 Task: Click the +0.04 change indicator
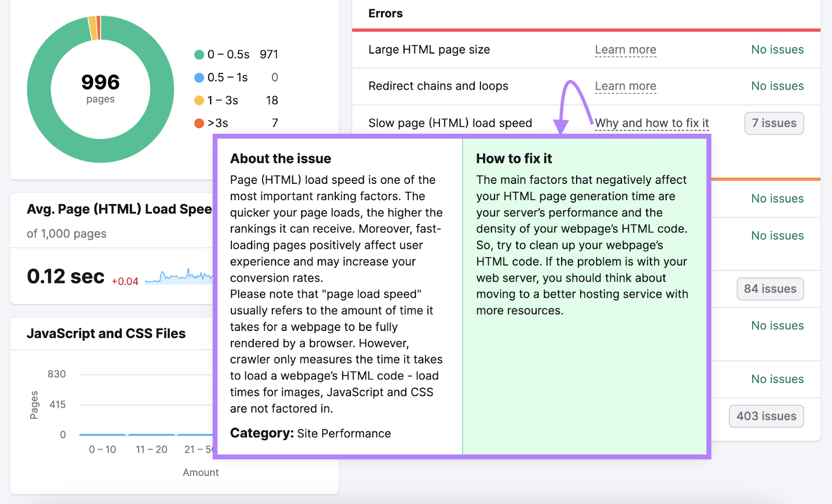coord(125,281)
